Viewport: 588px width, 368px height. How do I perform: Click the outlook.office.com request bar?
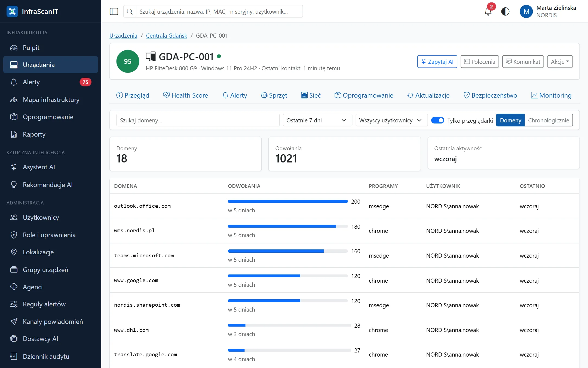point(288,201)
